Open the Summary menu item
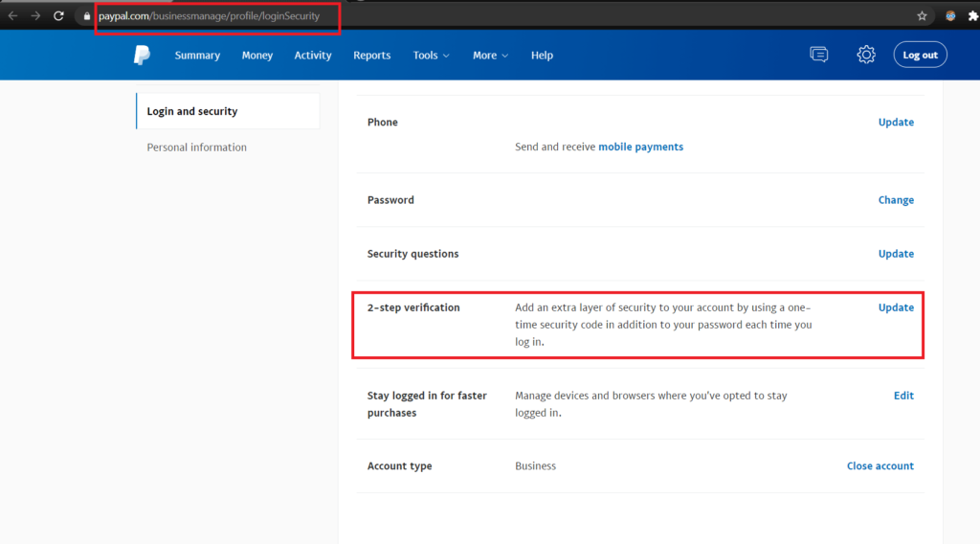This screenshot has width=980, height=544. (x=197, y=56)
